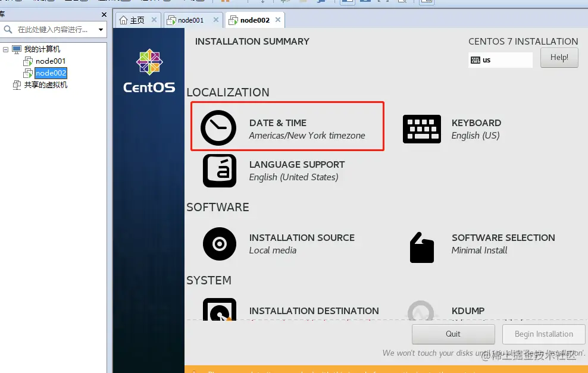Click the Help! button

(559, 57)
